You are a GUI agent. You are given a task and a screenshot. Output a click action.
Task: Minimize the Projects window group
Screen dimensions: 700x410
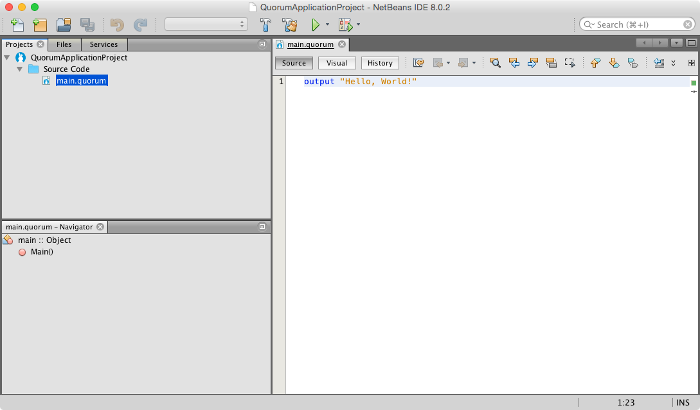coord(262,44)
